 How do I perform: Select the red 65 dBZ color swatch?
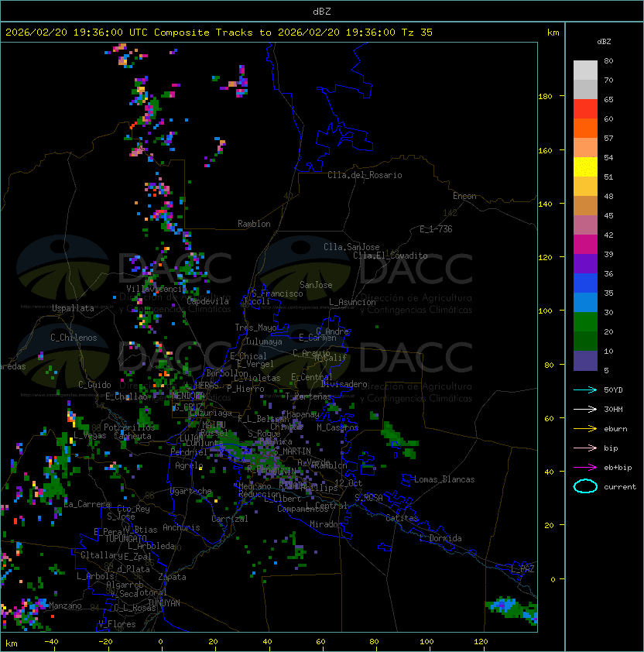[x=585, y=109]
